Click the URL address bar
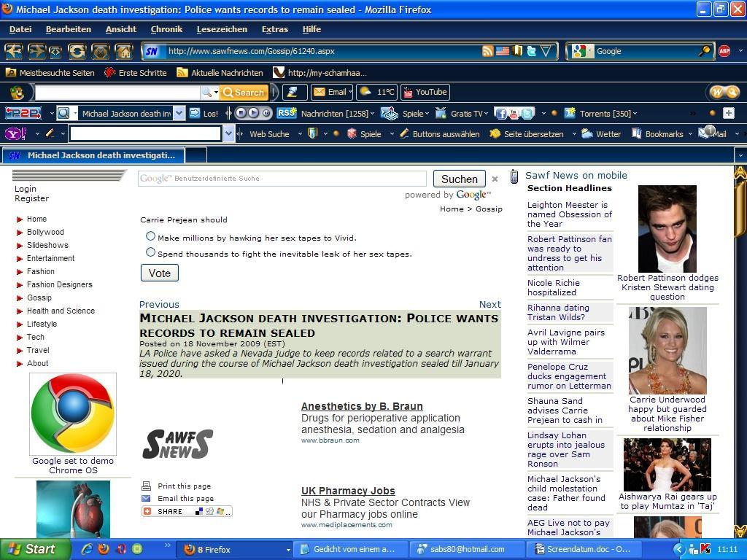This screenshot has height=560, width=747. point(324,51)
